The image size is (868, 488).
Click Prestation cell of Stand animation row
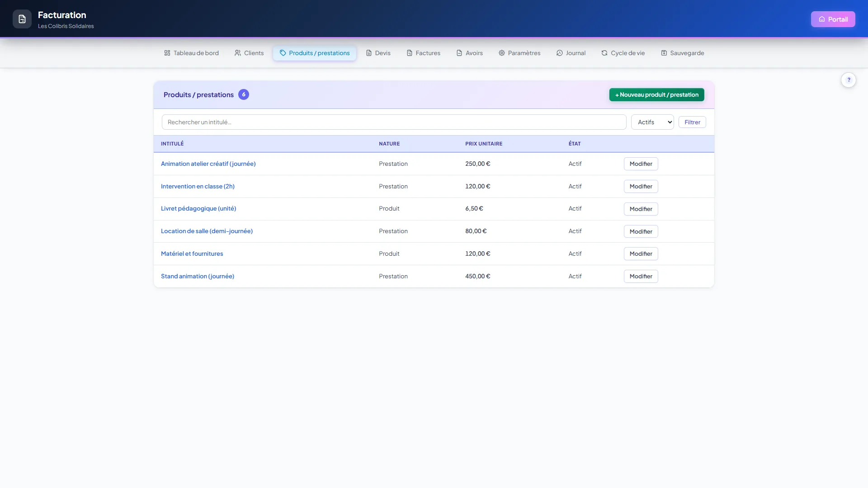click(x=393, y=276)
